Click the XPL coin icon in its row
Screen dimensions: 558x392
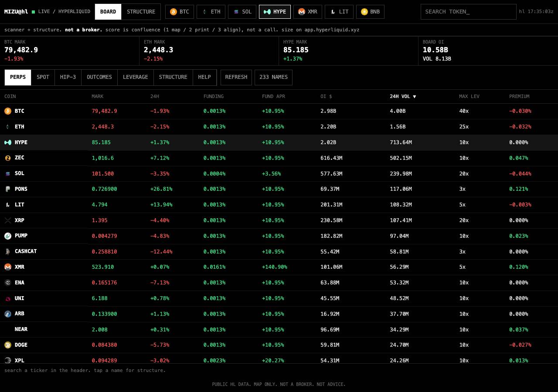[7, 361]
